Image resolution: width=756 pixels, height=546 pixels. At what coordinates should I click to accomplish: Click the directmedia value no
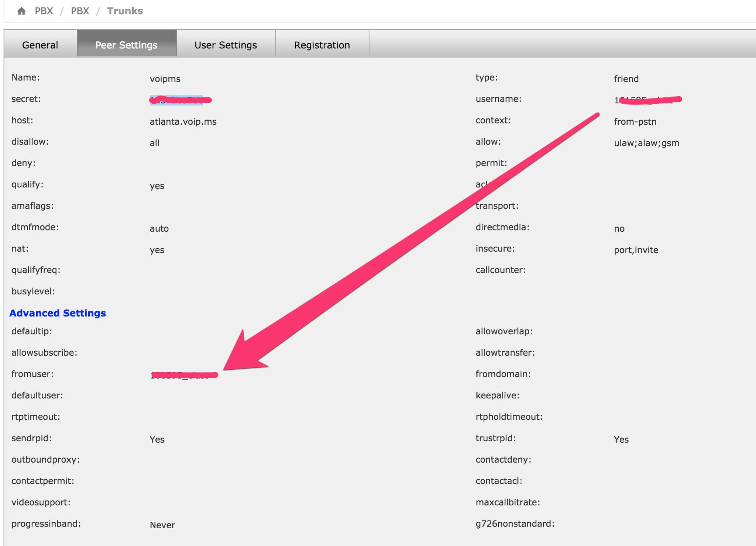click(619, 229)
